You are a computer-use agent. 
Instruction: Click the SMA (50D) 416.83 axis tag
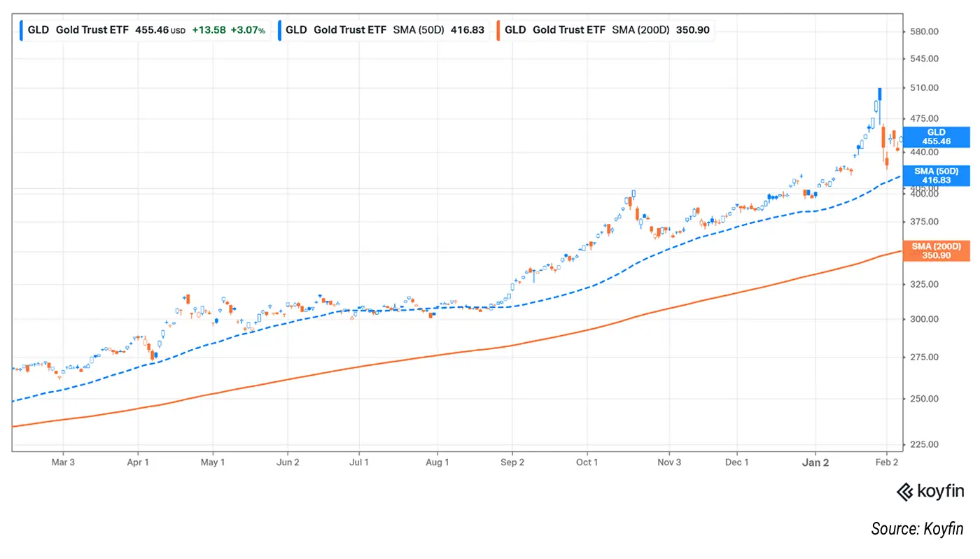coord(936,176)
